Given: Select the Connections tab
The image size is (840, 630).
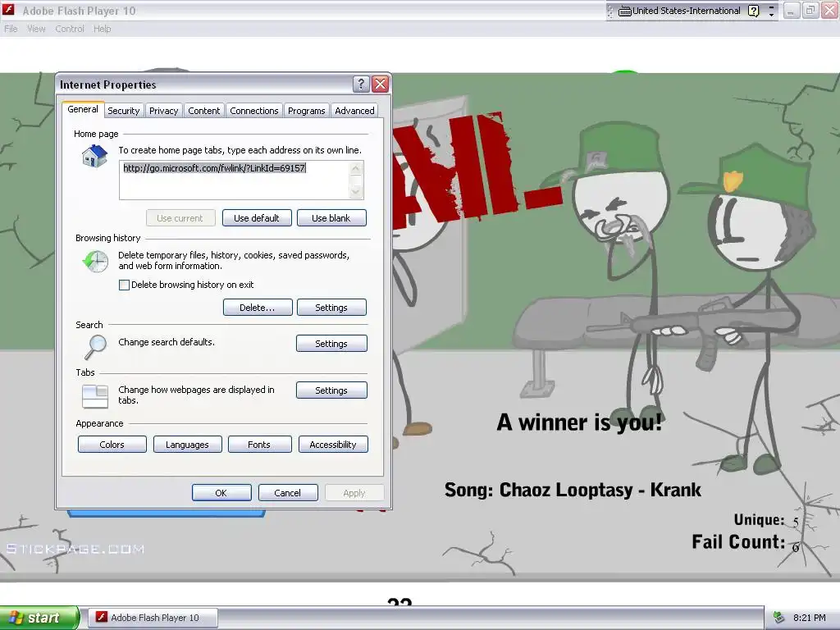Looking at the screenshot, I should coord(254,111).
